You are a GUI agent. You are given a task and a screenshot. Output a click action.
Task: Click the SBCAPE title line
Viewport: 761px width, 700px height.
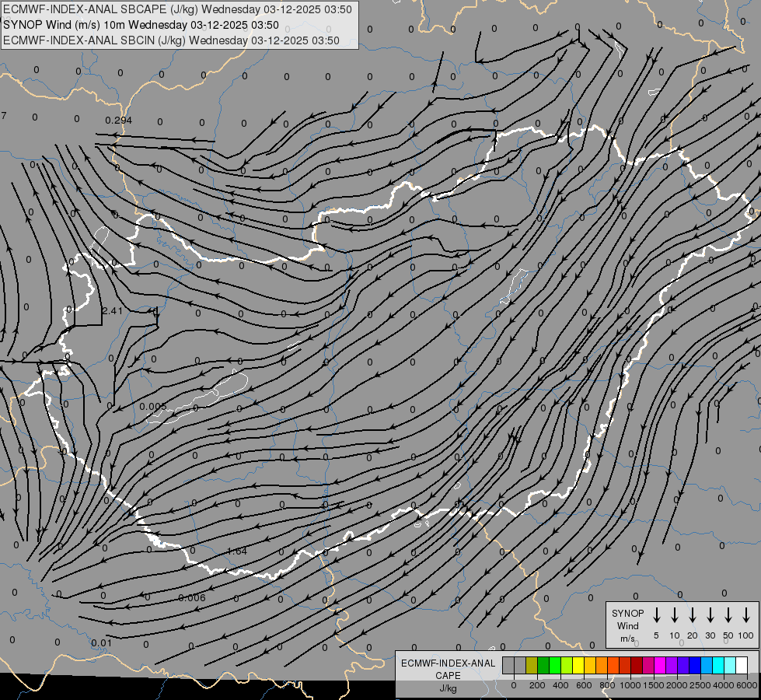177,9
